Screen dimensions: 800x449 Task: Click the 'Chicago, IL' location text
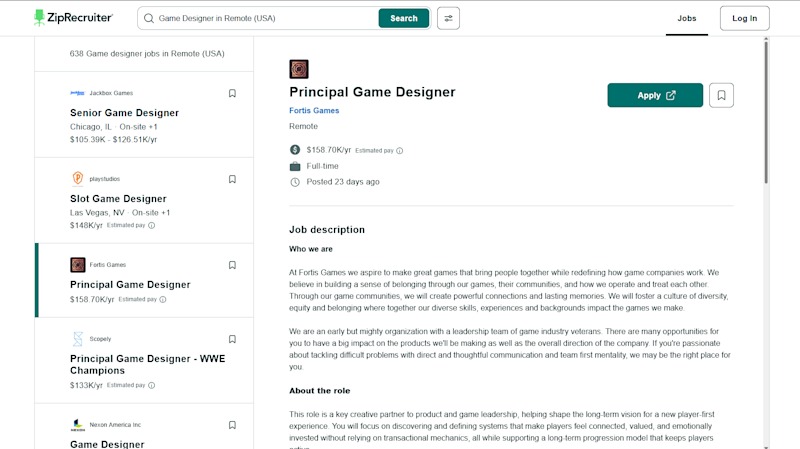tap(90, 127)
